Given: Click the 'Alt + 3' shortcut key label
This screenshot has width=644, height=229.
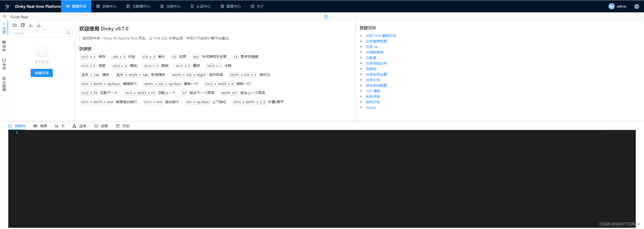Looking at the screenshot, I should (x=149, y=57).
